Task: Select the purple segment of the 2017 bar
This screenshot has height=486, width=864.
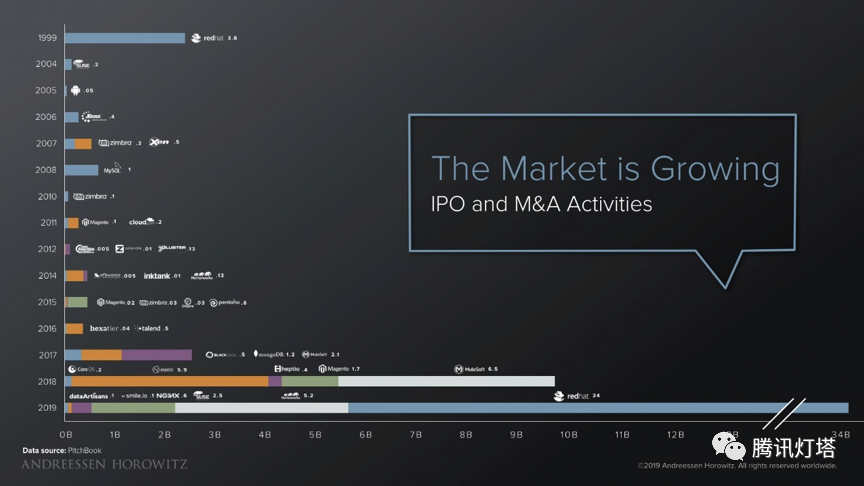Action: [x=156, y=355]
